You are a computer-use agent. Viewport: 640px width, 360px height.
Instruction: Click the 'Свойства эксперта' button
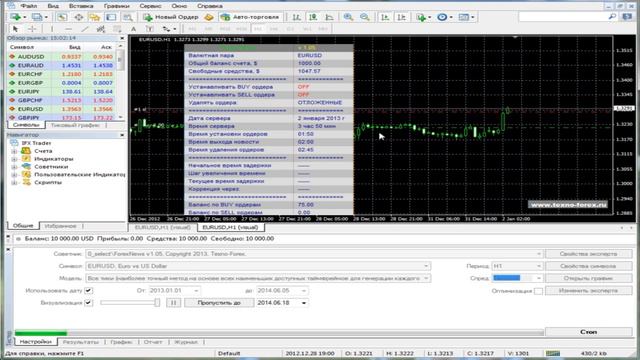tap(588, 254)
